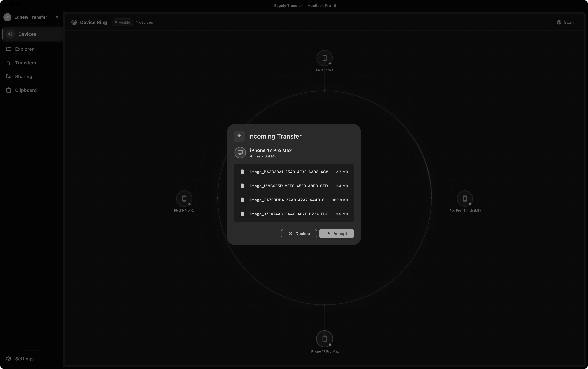This screenshot has height=369, width=588.
Task: Click file icon of the 2.7 MB image
Action: click(243, 172)
